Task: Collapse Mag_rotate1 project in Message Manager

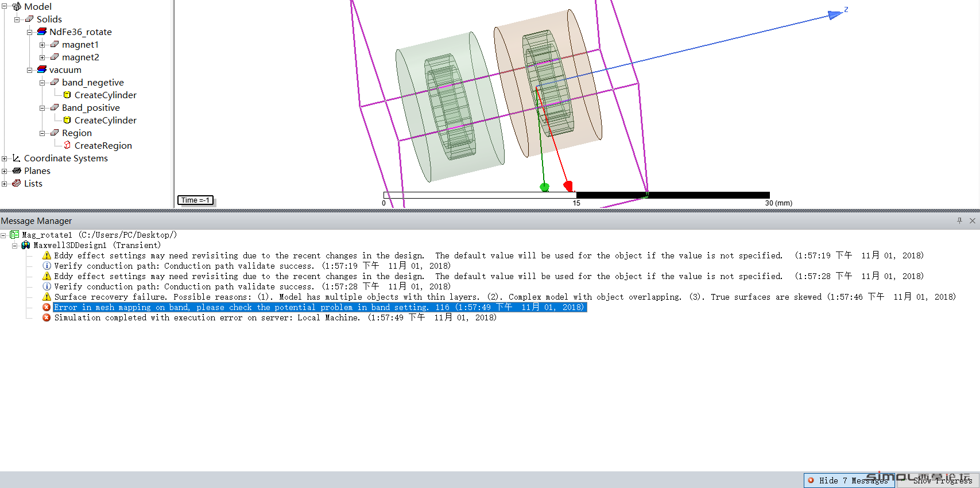Action: (4, 235)
